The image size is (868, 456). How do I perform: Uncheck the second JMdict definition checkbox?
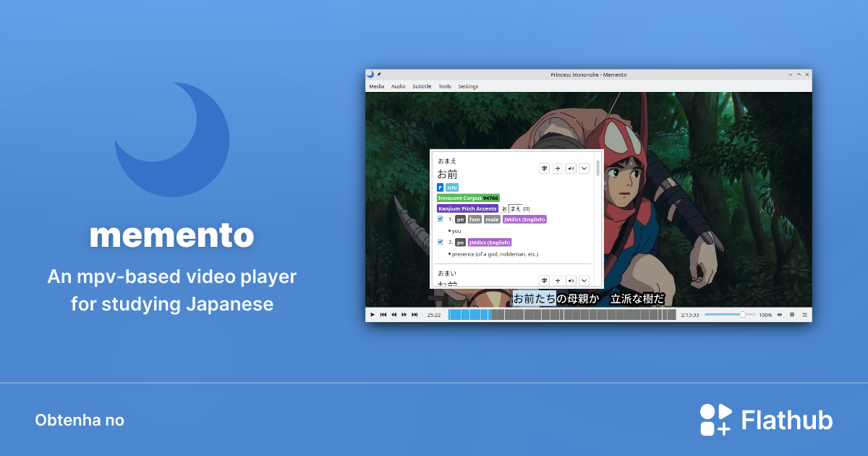[x=440, y=242]
